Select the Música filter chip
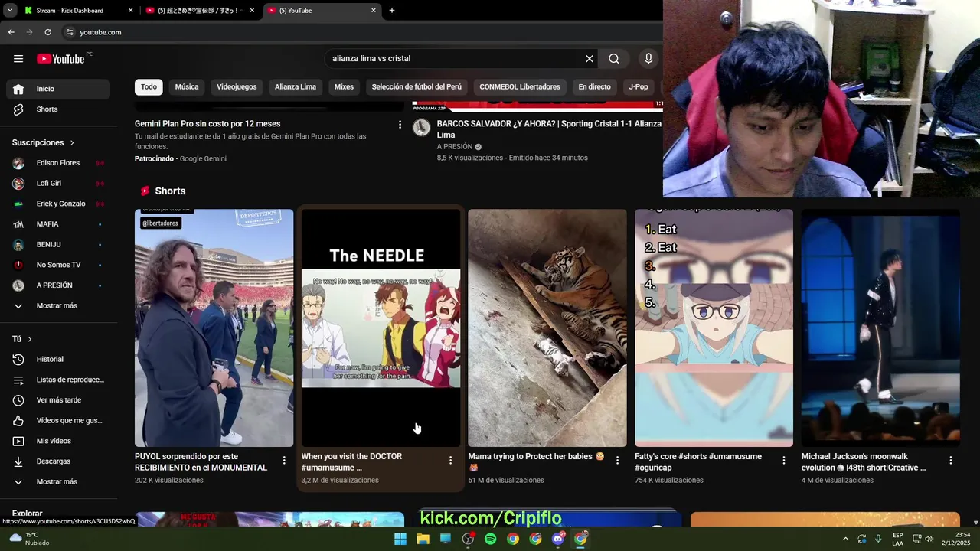The image size is (980, 551). pos(187,87)
